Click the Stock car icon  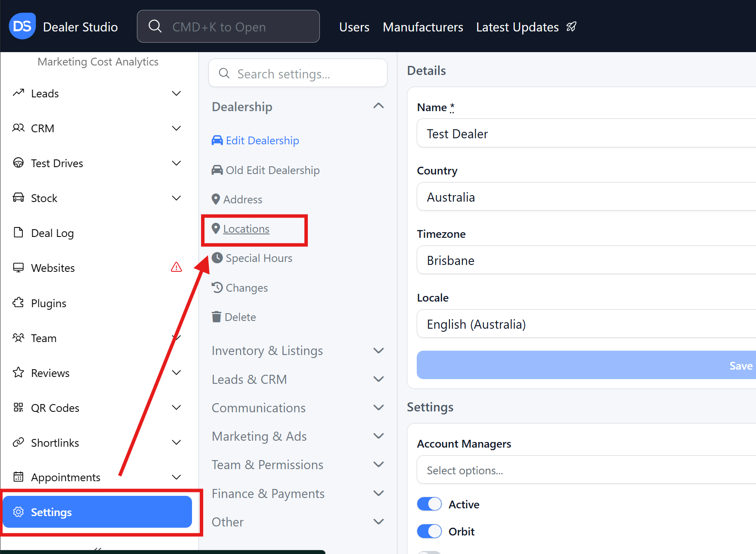[19, 198]
